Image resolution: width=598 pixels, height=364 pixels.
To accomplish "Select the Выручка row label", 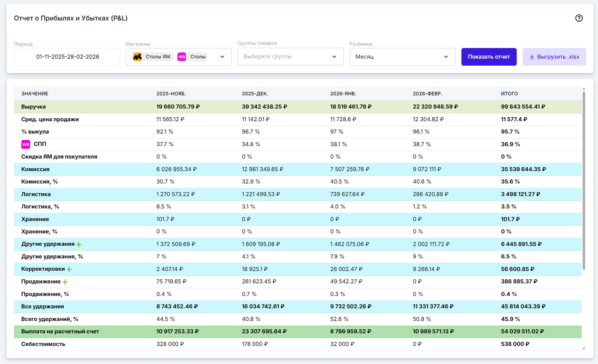I will tap(33, 107).
